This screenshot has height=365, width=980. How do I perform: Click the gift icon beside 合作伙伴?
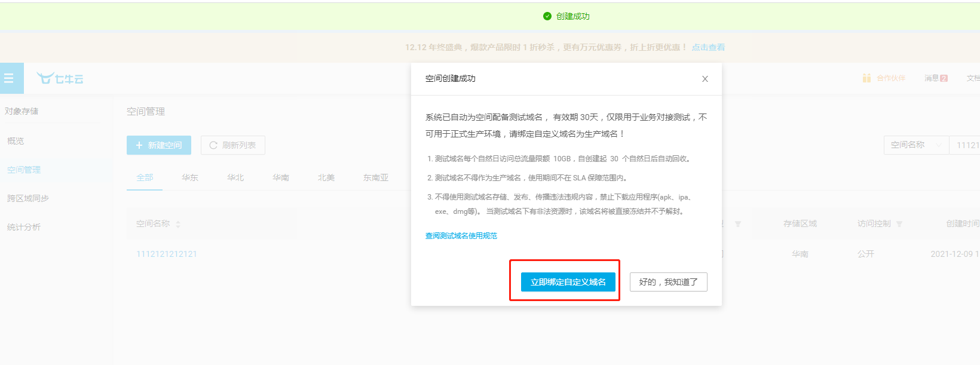[x=866, y=78]
